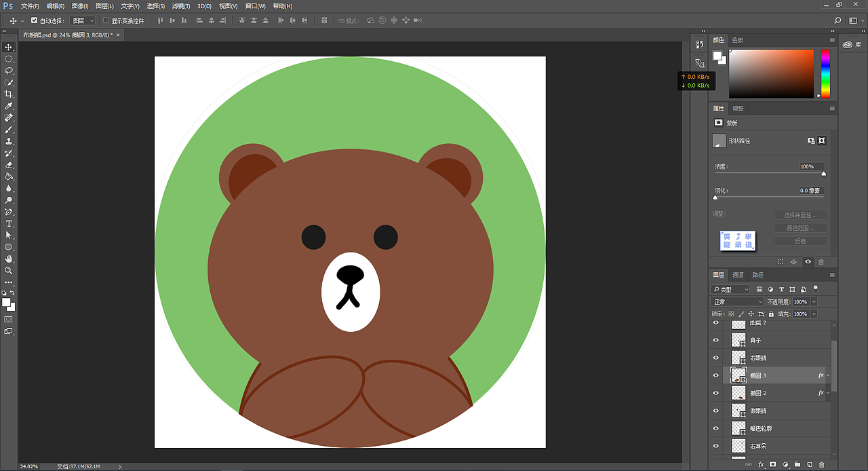
Task: Click the lock position icon in the Layers panel
Action: pyautogui.click(x=751, y=314)
